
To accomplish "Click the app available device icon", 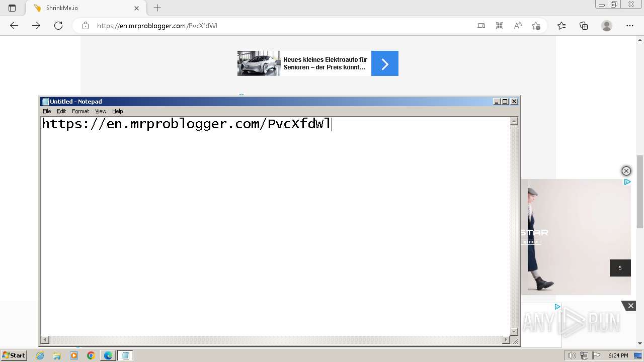I will (481, 26).
